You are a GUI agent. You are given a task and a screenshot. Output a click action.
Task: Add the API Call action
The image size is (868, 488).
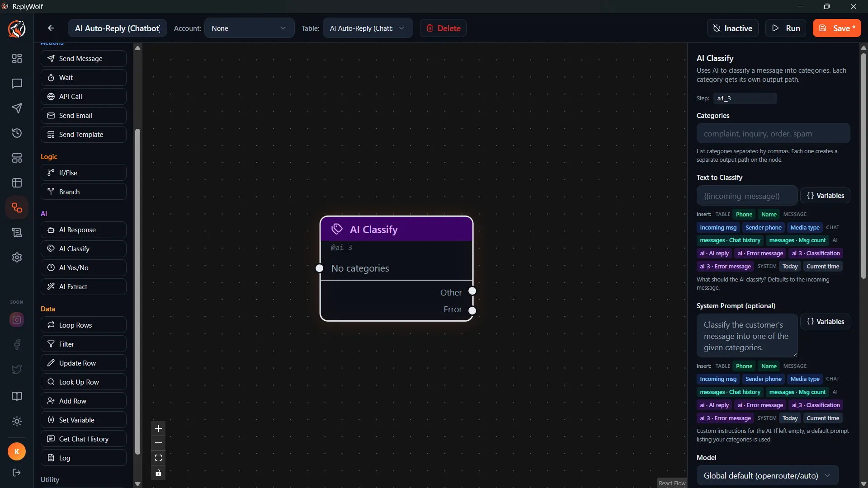83,97
